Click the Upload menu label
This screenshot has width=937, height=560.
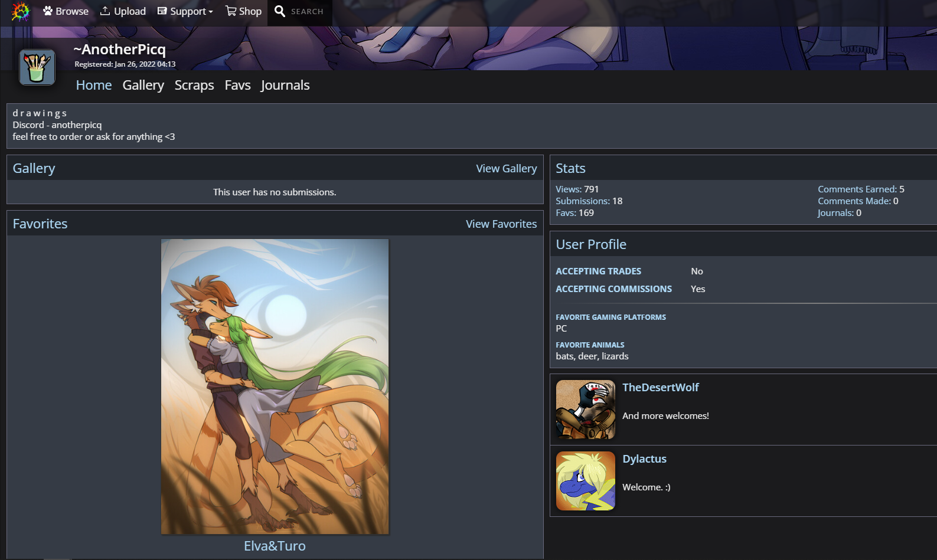click(x=130, y=11)
